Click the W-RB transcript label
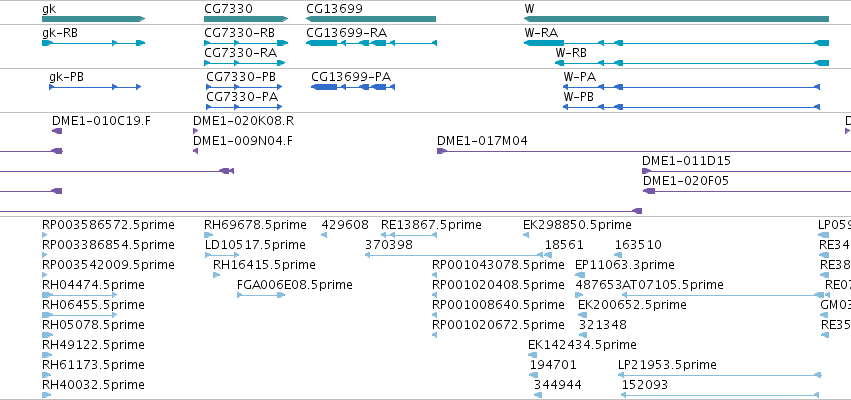This screenshot has width=851, height=400. pyautogui.click(x=570, y=53)
